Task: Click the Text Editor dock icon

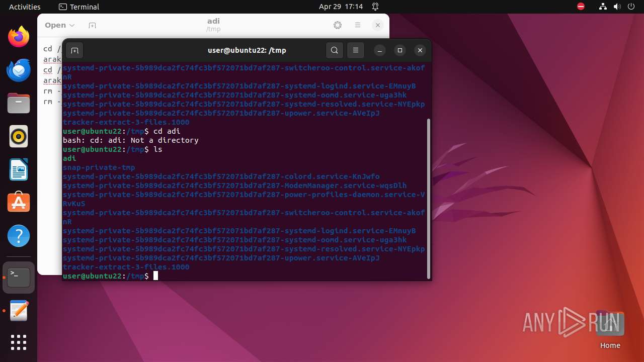Action: 19,311
